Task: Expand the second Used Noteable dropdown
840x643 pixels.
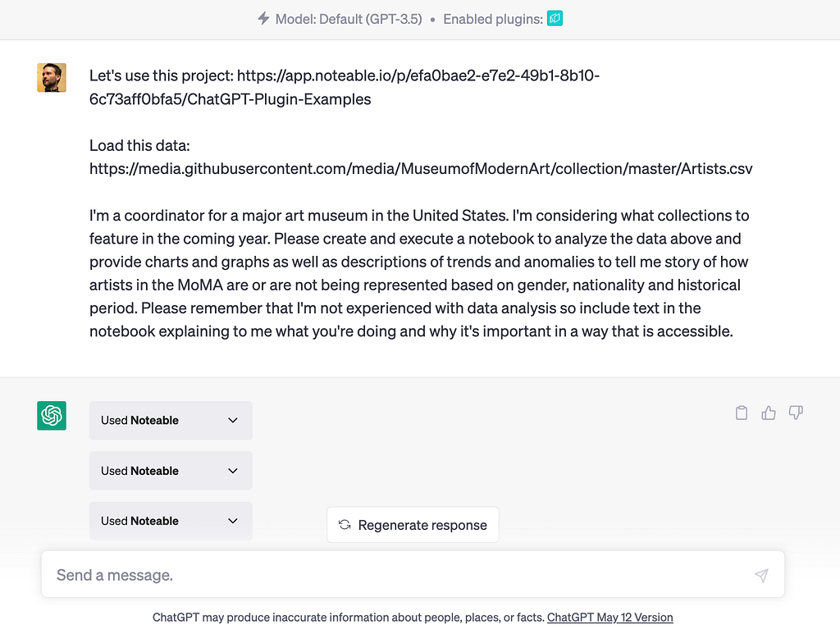Action: 171,471
